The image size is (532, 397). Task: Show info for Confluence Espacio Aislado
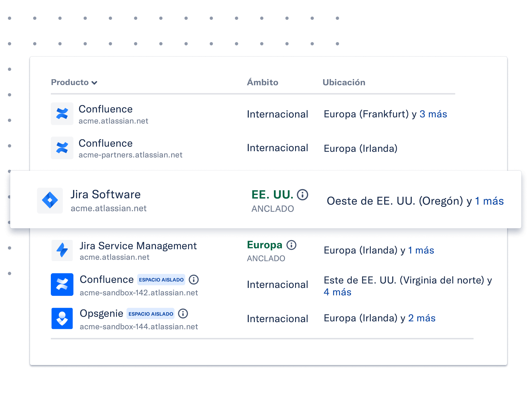point(194,280)
